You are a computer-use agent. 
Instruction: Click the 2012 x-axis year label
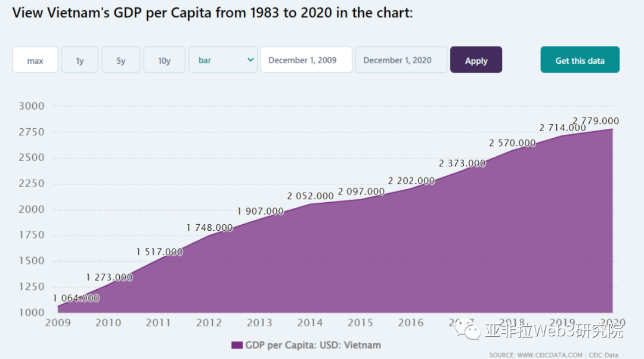point(209,323)
